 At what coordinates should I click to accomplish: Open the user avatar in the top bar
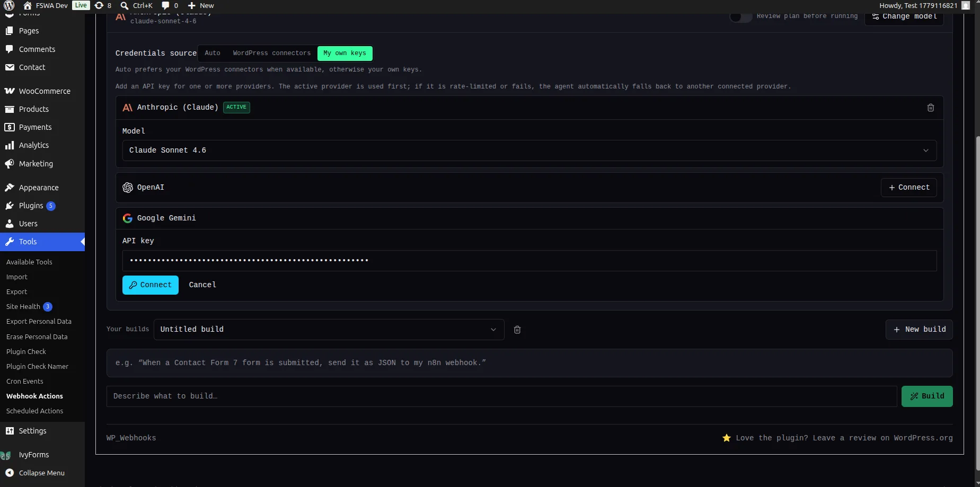point(966,6)
